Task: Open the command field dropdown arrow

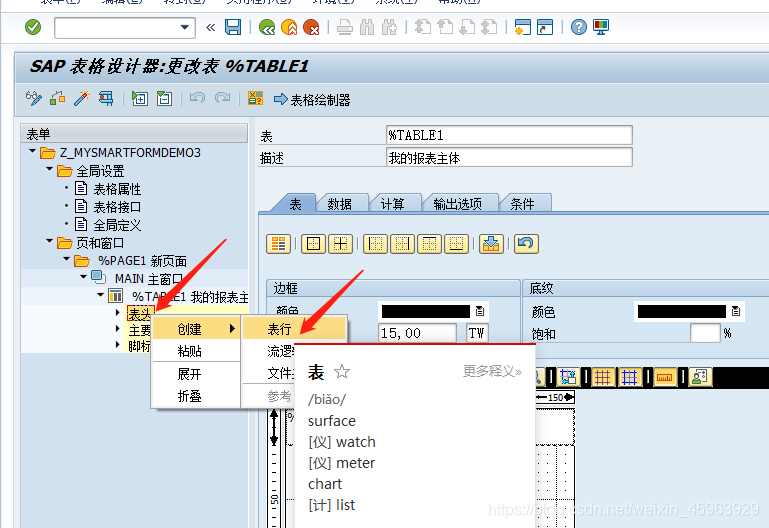Action: [184, 27]
